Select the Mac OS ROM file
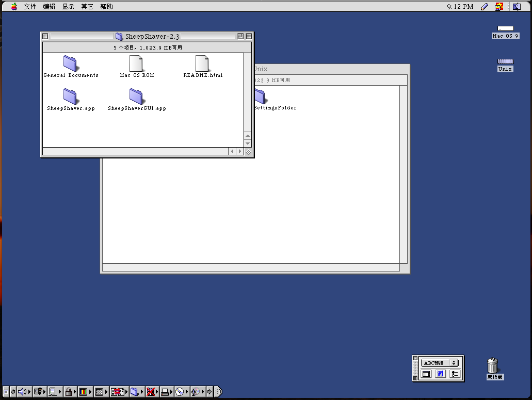The height and width of the screenshot is (400, 532). pyautogui.click(x=137, y=67)
